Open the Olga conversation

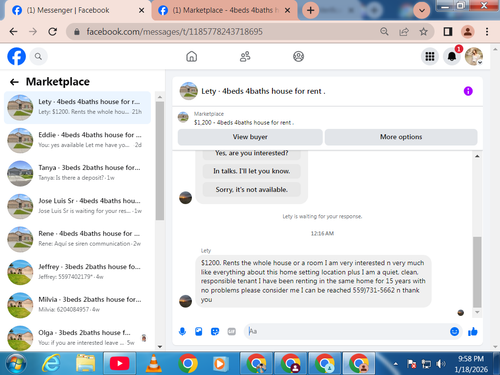point(77,337)
